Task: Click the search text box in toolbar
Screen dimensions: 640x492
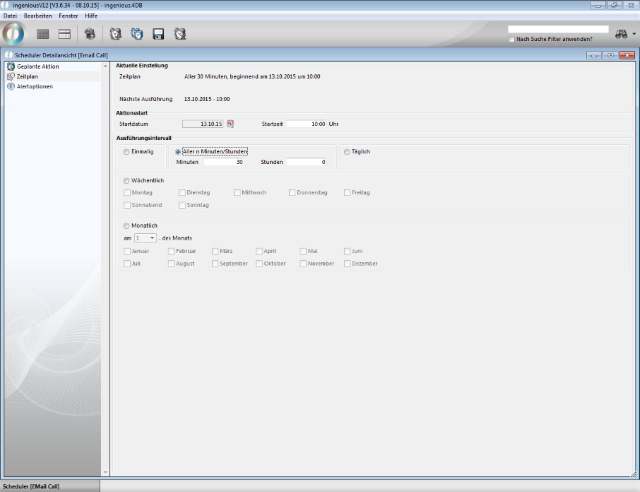Action: [557, 29]
